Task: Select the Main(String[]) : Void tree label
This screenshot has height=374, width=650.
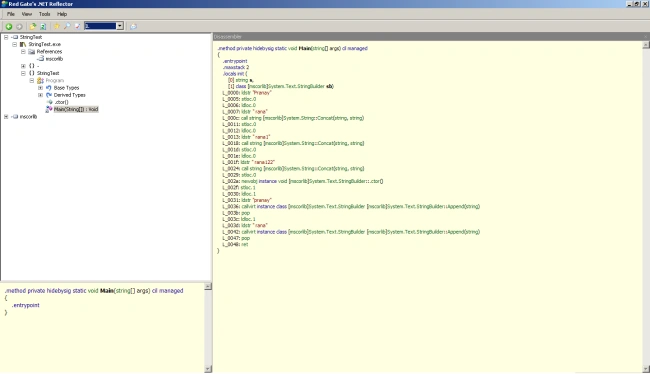Action: [x=76, y=109]
